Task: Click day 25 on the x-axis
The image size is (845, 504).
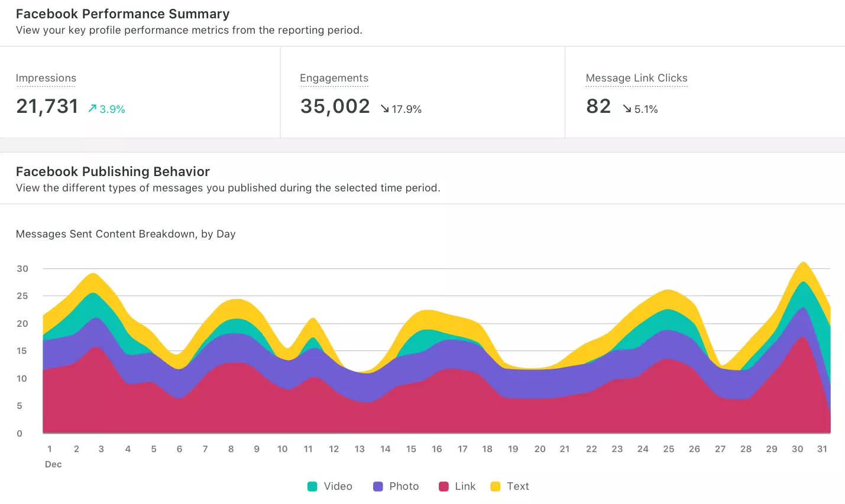Action: click(669, 449)
